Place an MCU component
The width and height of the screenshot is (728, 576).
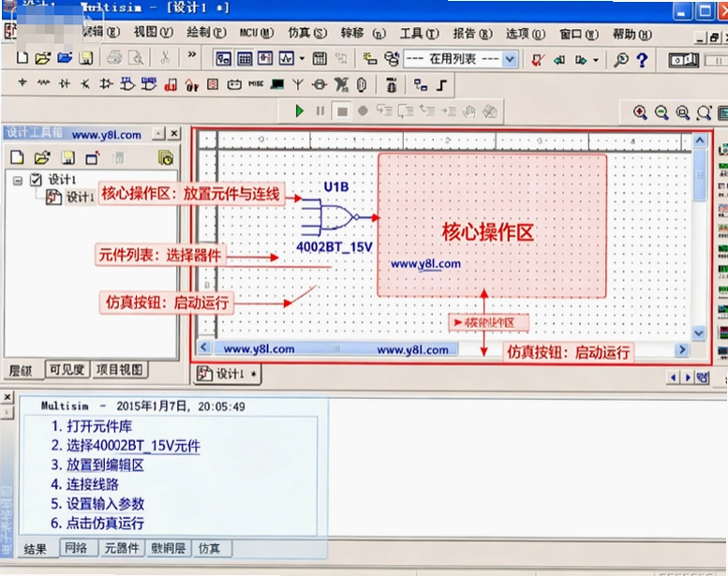(x=391, y=85)
